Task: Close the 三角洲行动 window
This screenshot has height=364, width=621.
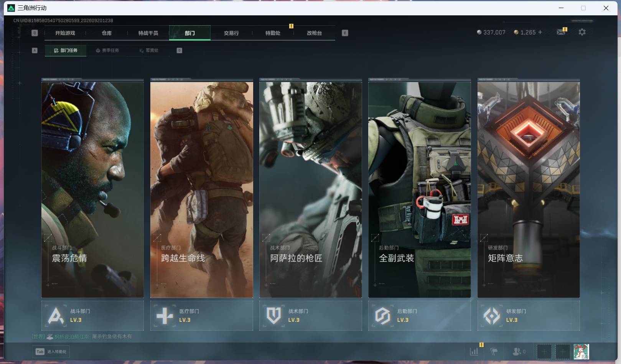Action: (606, 8)
